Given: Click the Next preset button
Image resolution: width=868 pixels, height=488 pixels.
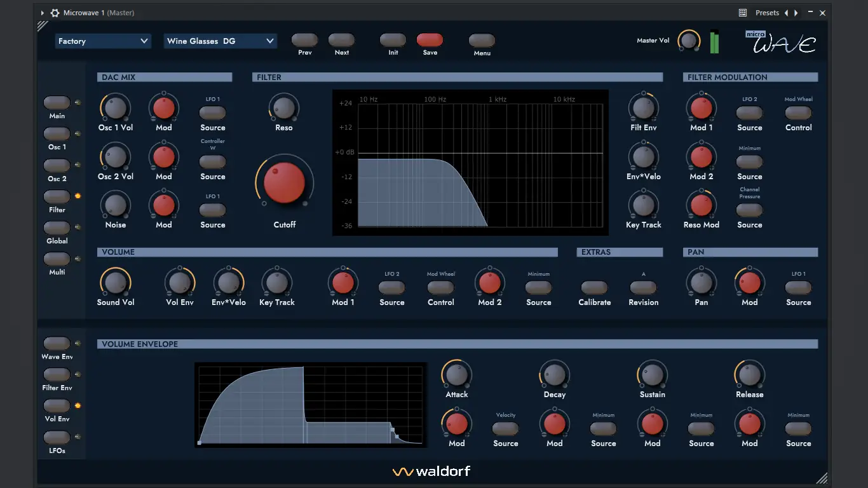Looking at the screenshot, I should pyautogui.click(x=342, y=40).
